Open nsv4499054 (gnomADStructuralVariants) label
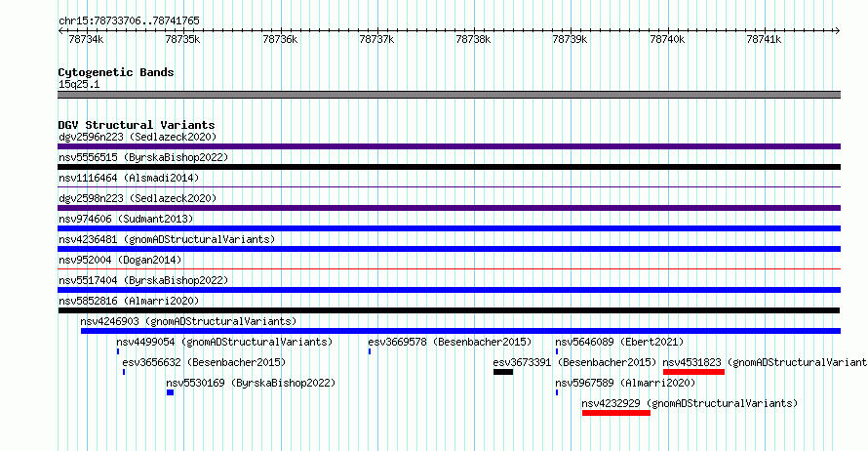The image size is (868, 451). (x=224, y=342)
